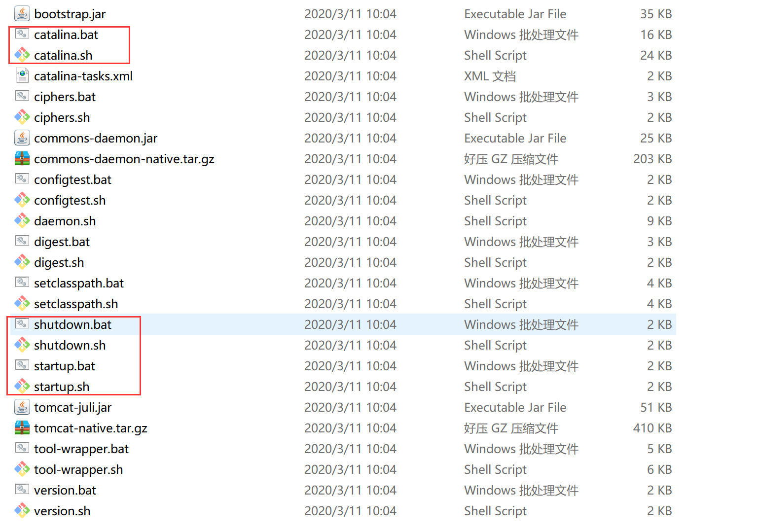Click the 25 KB size of commons-daemon.jar

(656, 138)
